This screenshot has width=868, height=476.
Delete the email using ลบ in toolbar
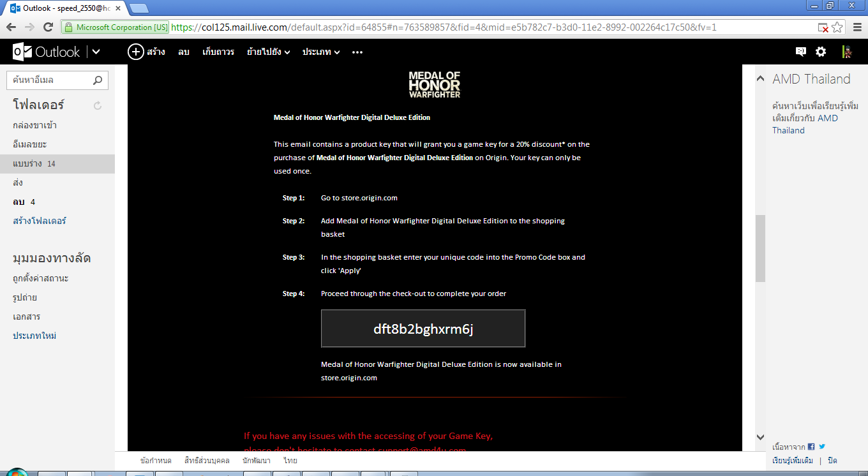coord(184,52)
